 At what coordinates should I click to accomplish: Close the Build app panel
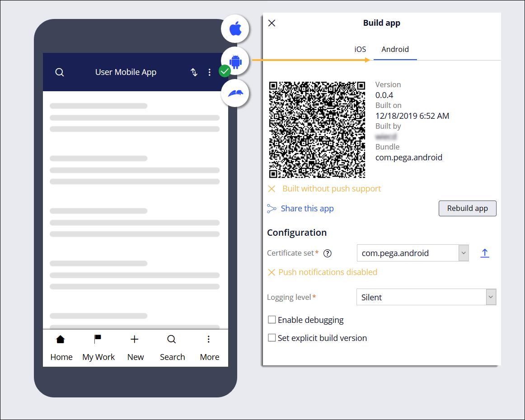[x=272, y=23]
